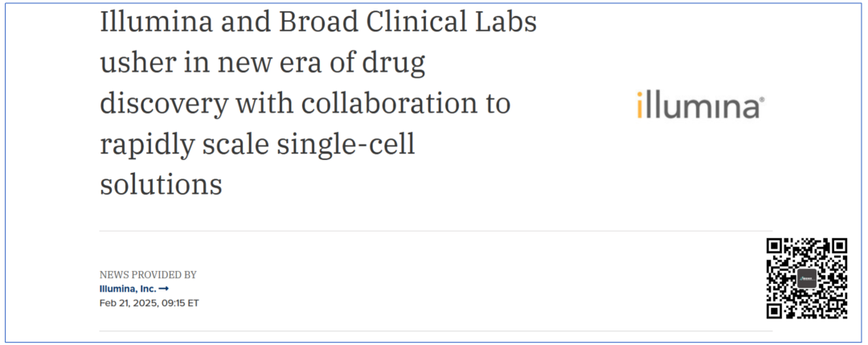The height and width of the screenshot is (345, 868).
Task: Click the small logo inside the QR code
Action: 807,278
